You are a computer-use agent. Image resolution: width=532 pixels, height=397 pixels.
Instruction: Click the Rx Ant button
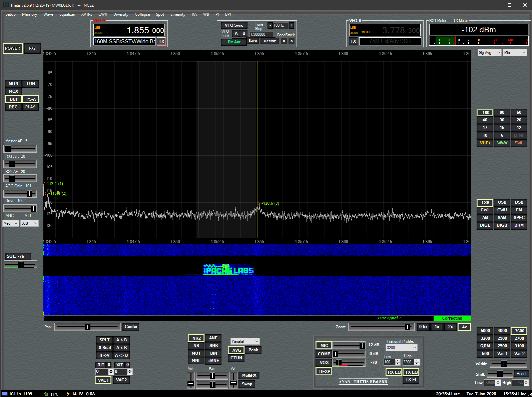234,42
